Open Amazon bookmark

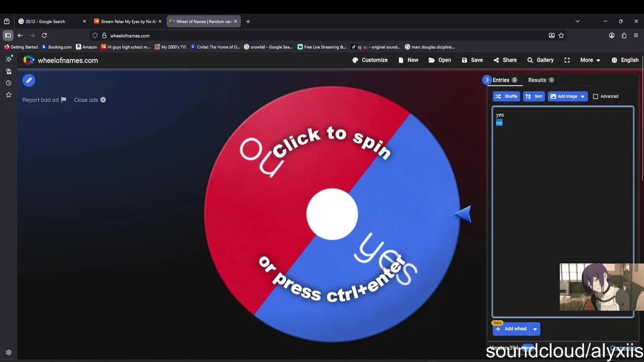tap(86, 47)
